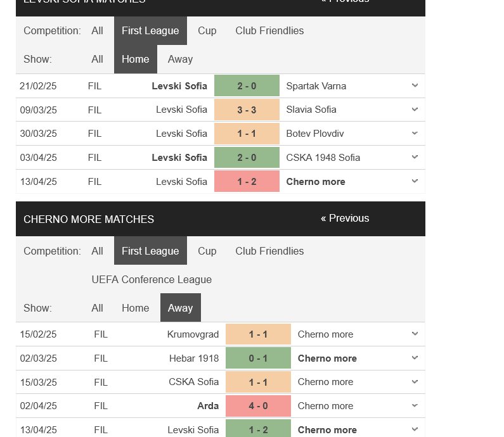Expand the CSKA Sofia away match chevron

click(x=415, y=382)
